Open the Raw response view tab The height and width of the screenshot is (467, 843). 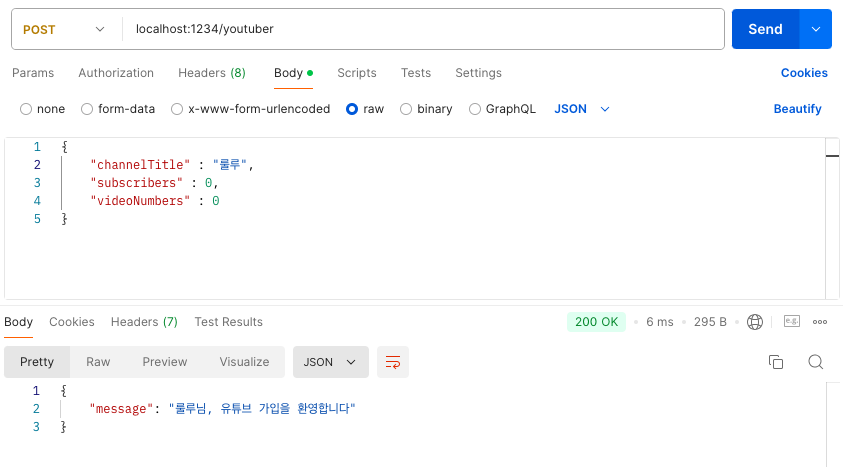[98, 362]
